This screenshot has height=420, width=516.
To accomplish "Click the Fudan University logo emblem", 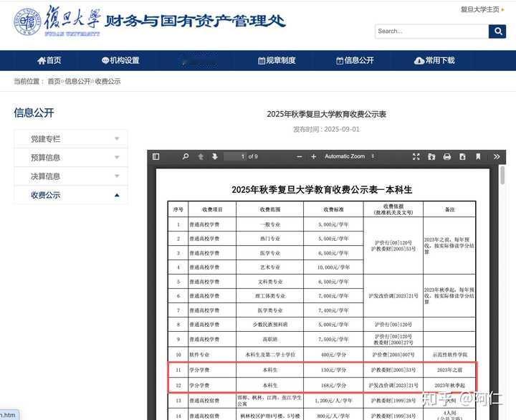I will click(28, 22).
